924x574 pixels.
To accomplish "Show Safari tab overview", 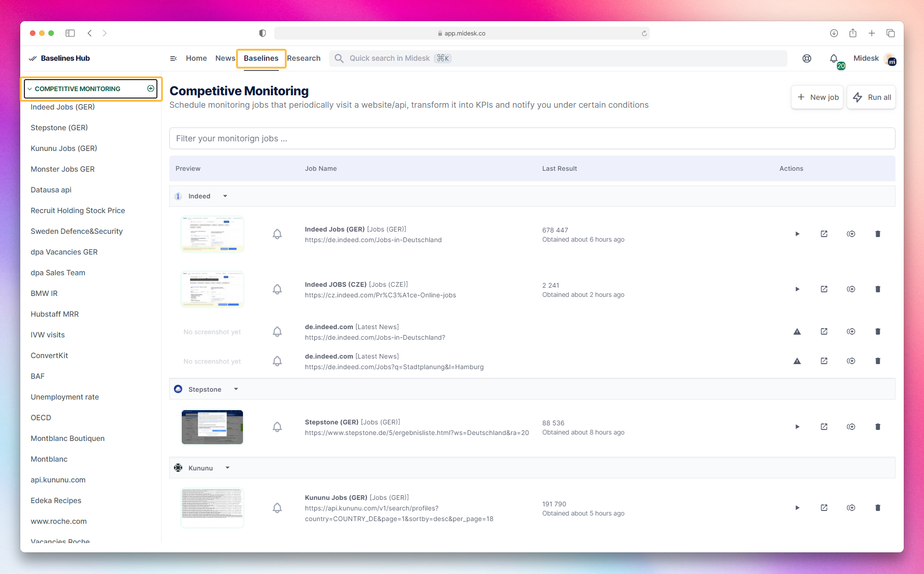I will pos(890,33).
